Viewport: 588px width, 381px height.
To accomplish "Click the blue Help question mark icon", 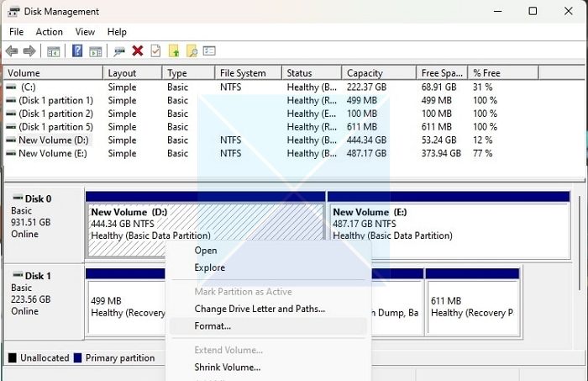I will 77,51.
